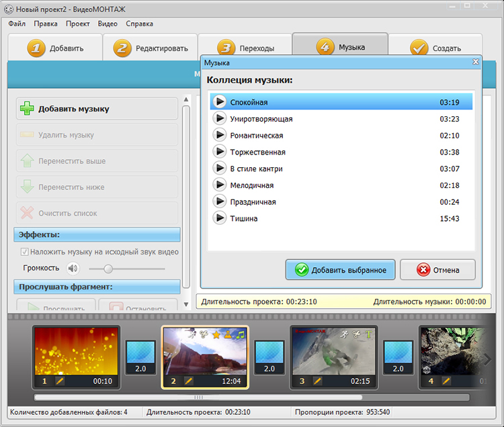Toggle Наложить музыку на исходный звук checkbox

coord(25,252)
